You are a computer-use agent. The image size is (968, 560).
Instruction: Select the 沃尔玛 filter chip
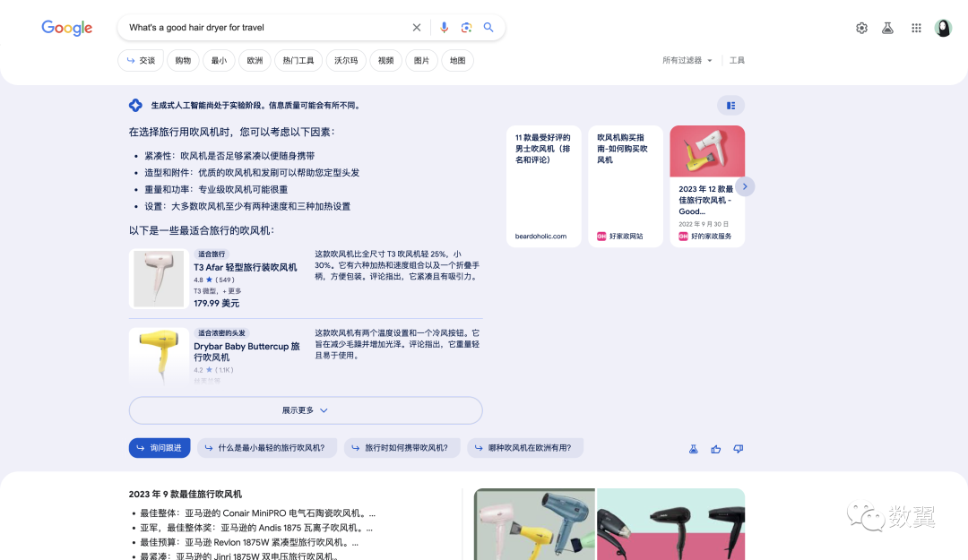tap(346, 61)
